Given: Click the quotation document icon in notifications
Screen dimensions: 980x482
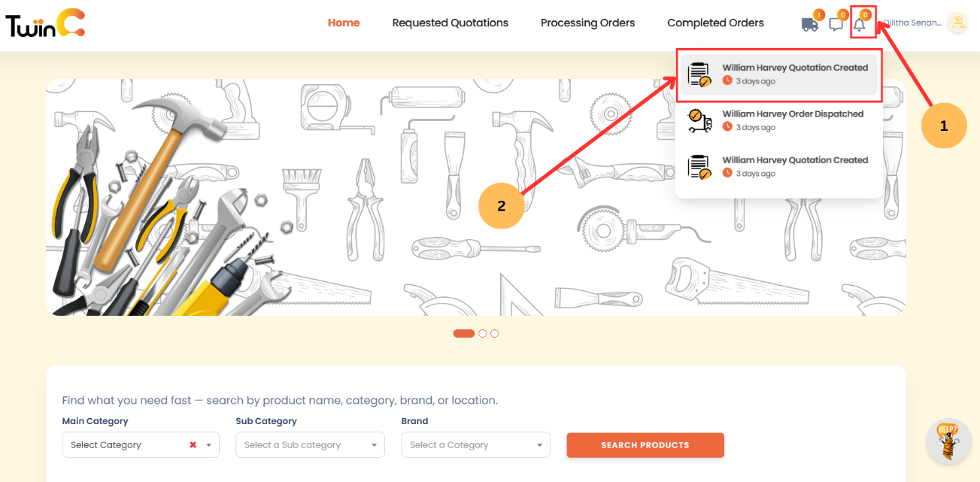Looking at the screenshot, I should coord(698,74).
